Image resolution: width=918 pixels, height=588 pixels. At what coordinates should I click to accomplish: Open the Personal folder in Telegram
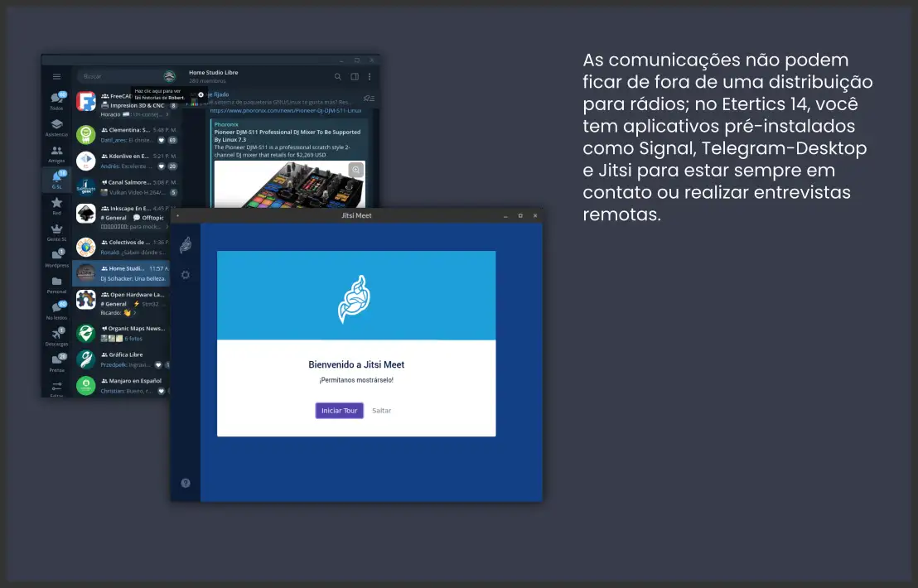pyautogui.click(x=57, y=285)
